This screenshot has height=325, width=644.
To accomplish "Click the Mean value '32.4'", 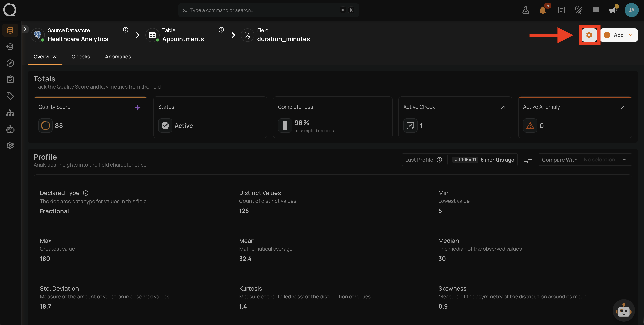I will click(245, 259).
